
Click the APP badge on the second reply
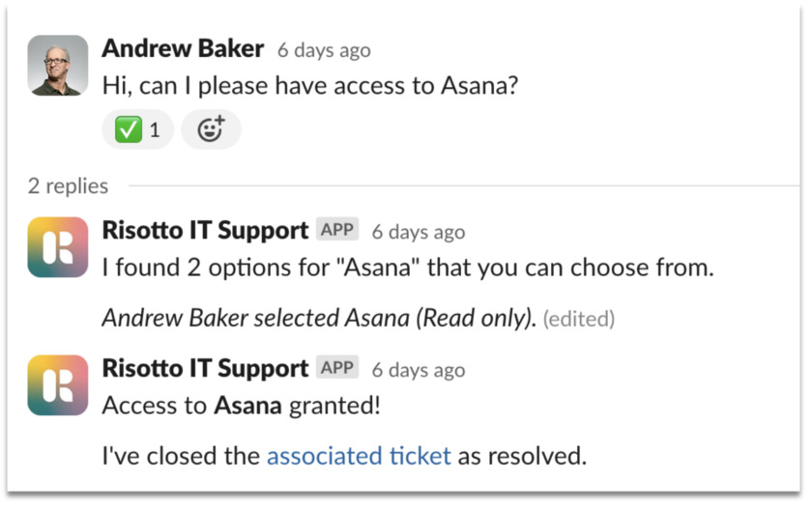pos(337,367)
